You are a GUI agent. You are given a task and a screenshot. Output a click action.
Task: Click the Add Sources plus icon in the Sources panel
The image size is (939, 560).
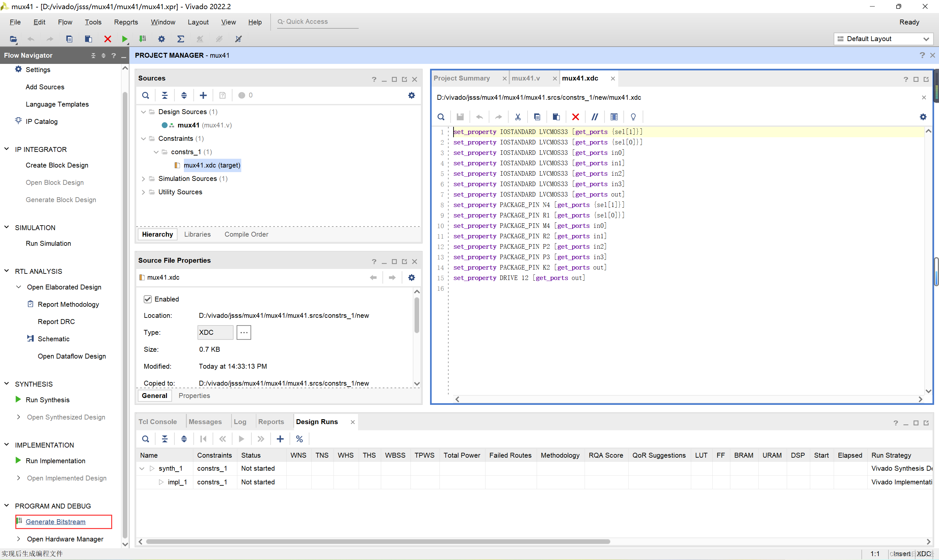(203, 96)
